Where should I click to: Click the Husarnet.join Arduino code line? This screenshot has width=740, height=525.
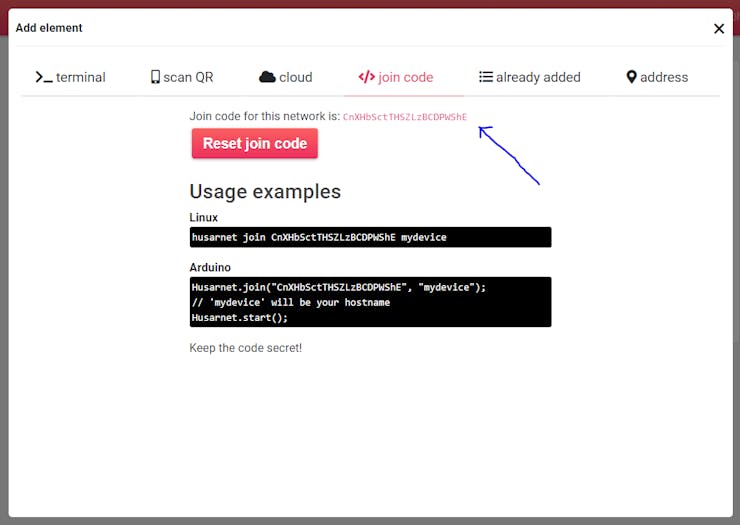339,287
